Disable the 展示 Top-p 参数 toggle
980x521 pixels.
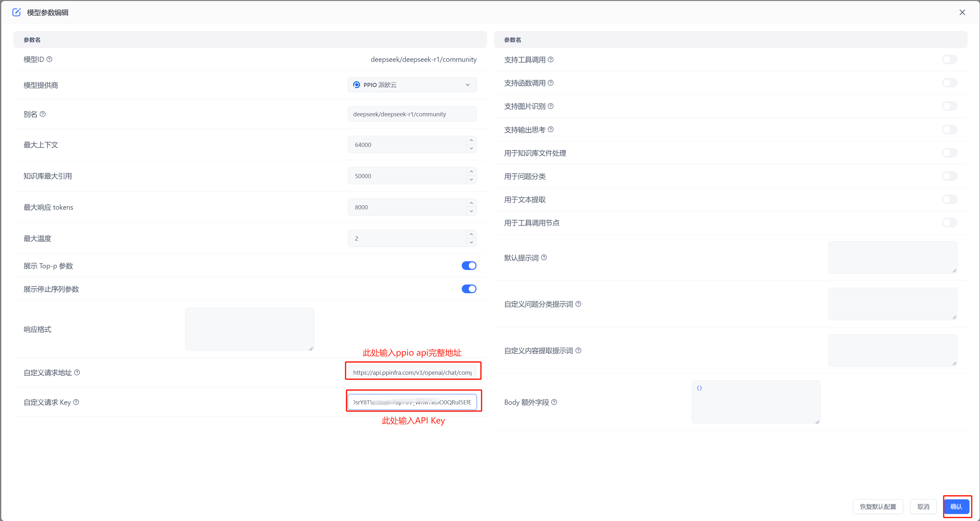[469, 266]
